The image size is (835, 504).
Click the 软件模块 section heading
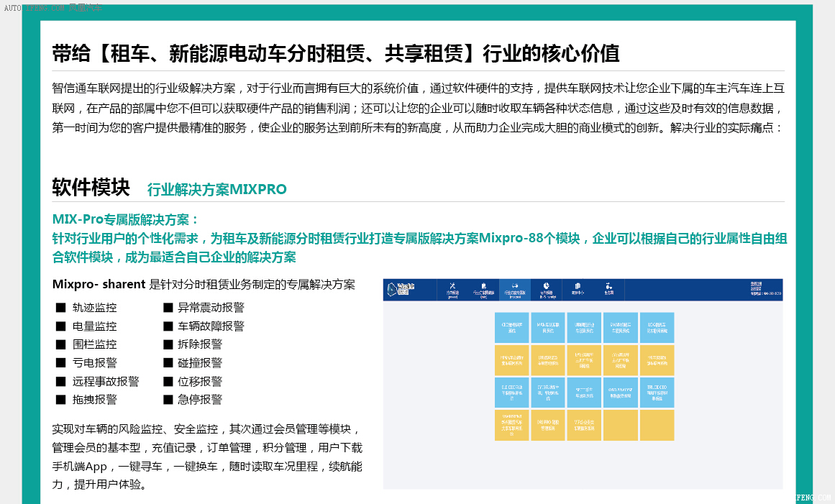91,188
